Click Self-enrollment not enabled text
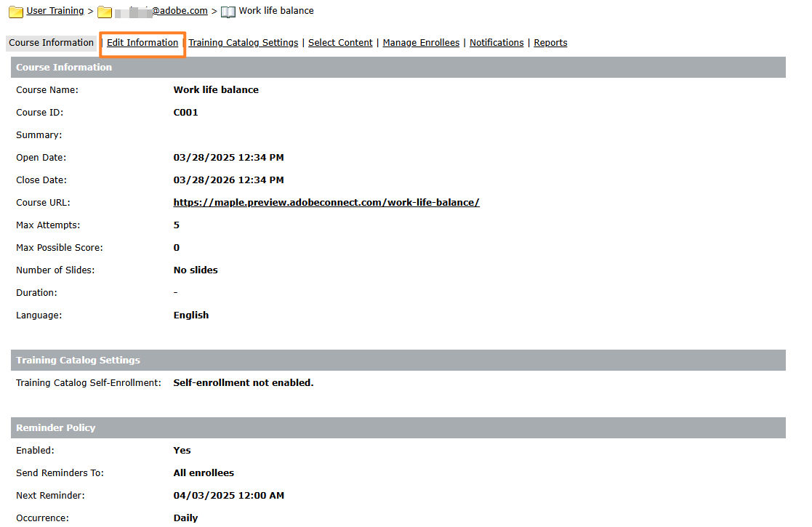 pos(244,382)
